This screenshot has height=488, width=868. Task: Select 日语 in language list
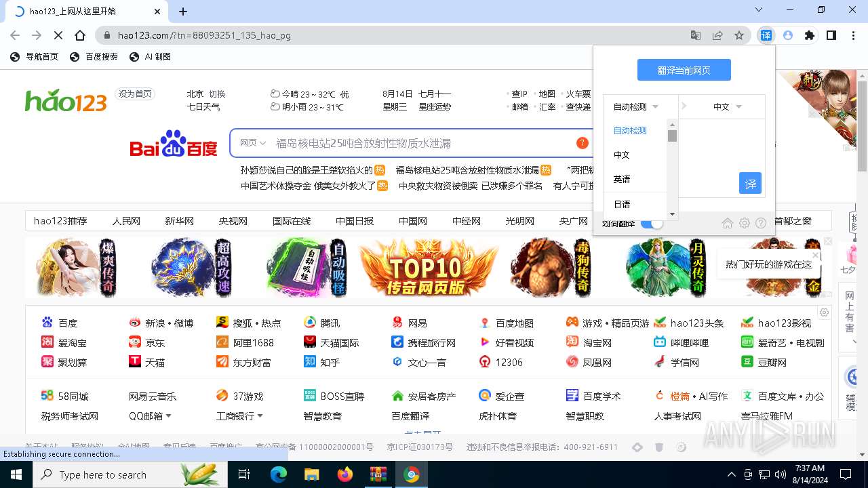click(622, 204)
